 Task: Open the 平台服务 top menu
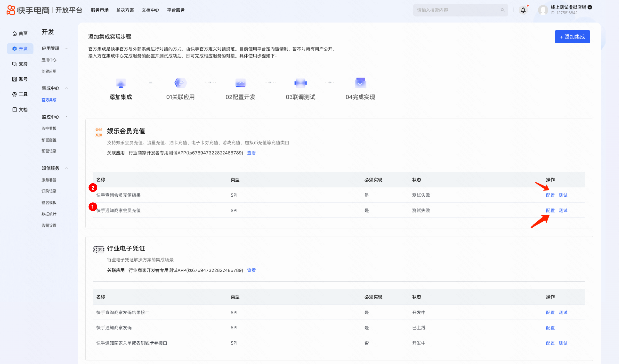point(176,10)
